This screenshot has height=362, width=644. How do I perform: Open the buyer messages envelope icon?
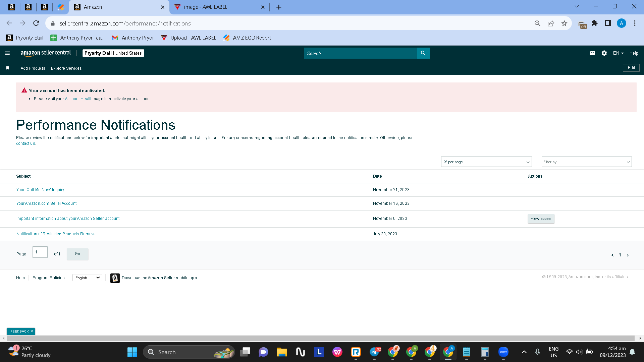pos(592,53)
